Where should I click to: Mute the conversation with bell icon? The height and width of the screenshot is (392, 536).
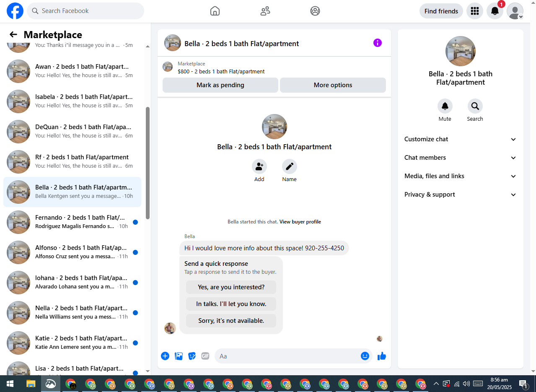click(x=445, y=106)
